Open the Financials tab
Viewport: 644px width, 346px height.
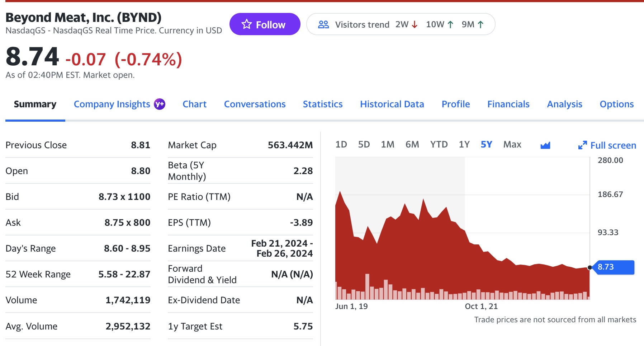pyautogui.click(x=508, y=104)
